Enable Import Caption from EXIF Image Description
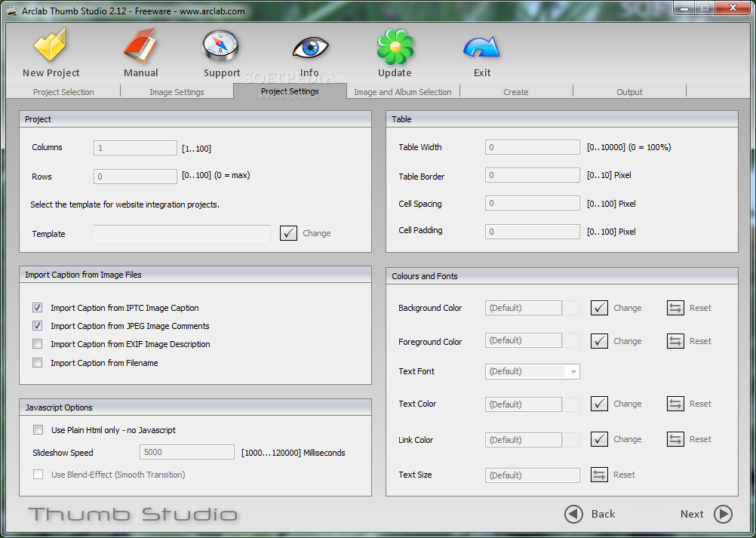 pyautogui.click(x=37, y=344)
